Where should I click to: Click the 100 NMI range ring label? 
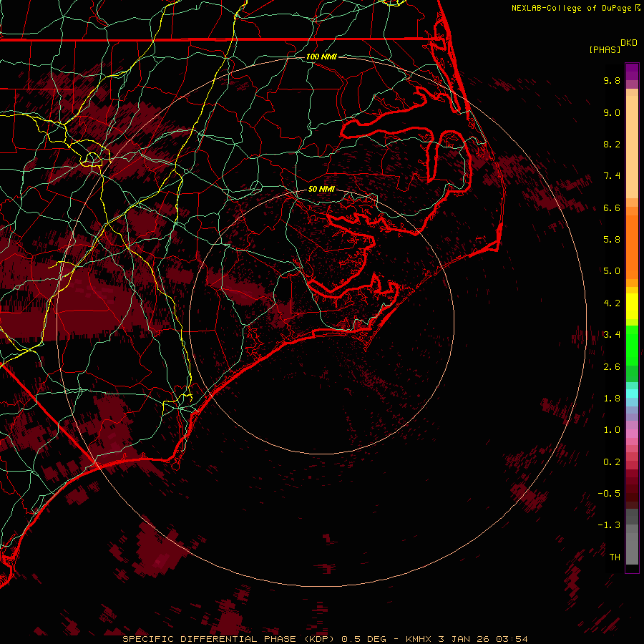tap(321, 57)
